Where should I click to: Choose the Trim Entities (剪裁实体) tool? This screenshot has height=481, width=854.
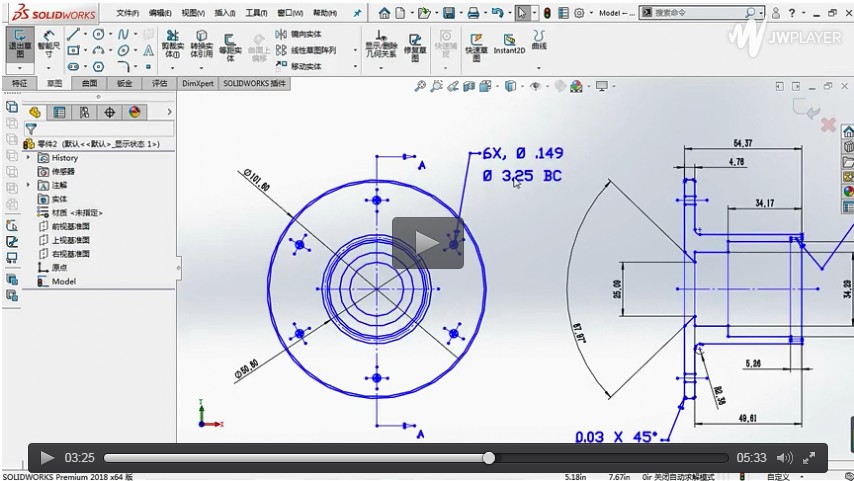[x=171, y=41]
